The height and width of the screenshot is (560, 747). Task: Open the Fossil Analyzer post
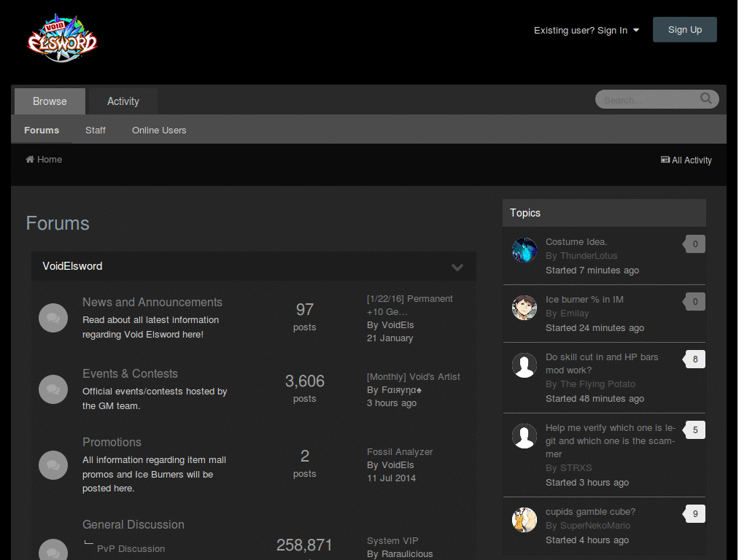point(400,451)
